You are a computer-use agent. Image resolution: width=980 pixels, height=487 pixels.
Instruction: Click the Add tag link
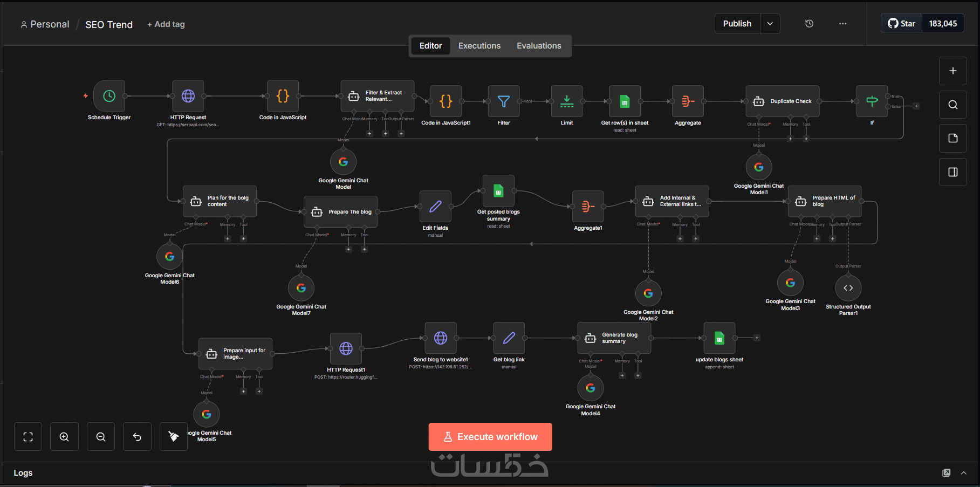[166, 24]
